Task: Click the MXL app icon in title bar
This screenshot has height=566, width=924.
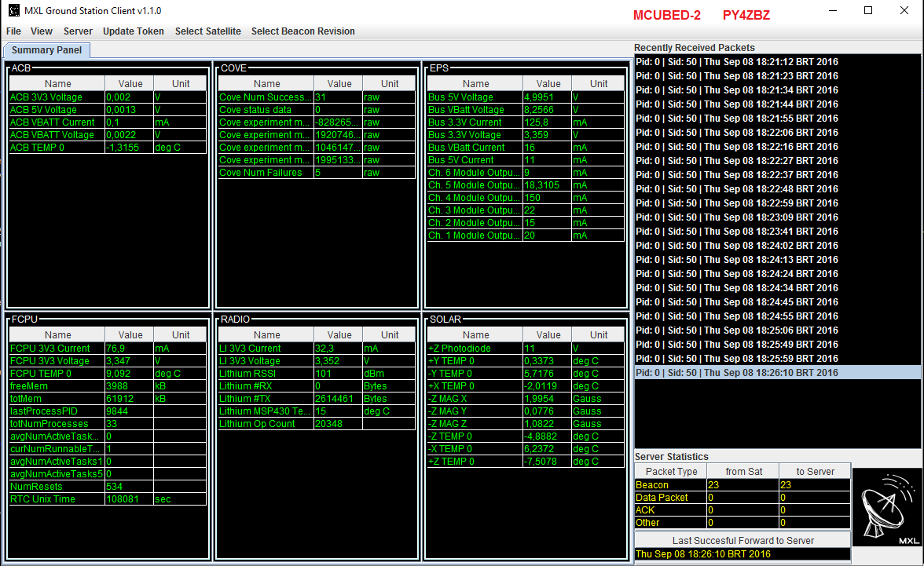Action: tap(13, 11)
